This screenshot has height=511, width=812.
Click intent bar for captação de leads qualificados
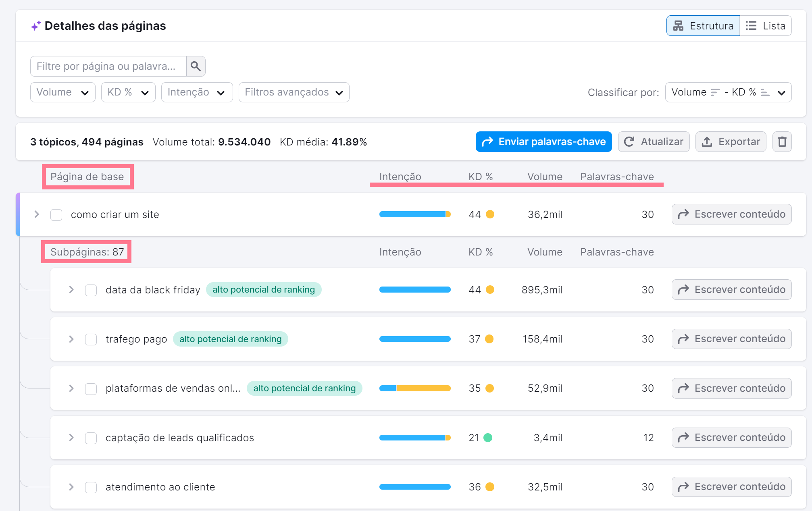click(x=415, y=438)
